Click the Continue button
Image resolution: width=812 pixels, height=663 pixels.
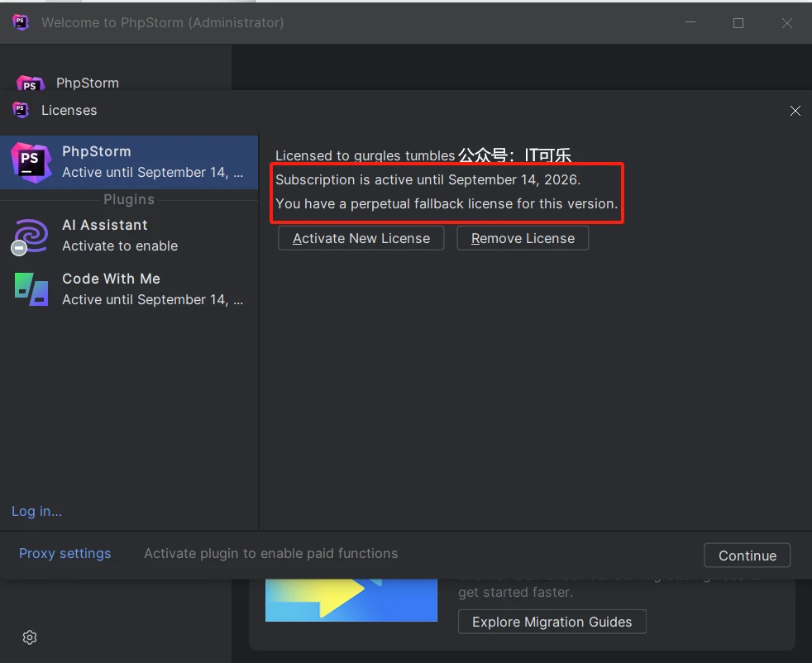[x=747, y=556]
